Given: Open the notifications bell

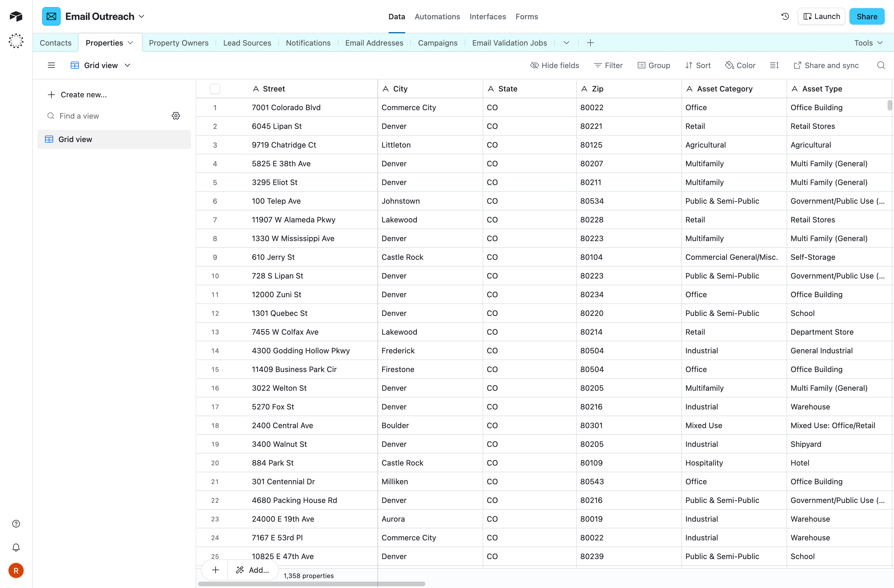Looking at the screenshot, I should click(x=16, y=547).
